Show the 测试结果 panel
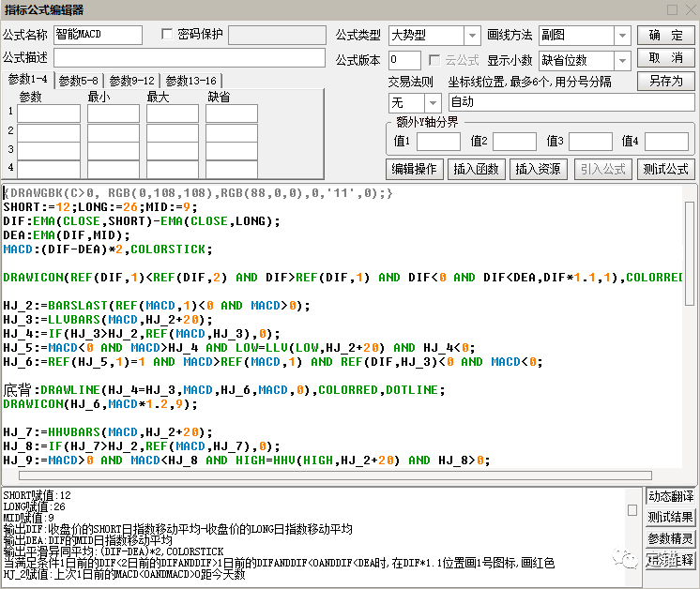Screen dimensions: 700x589 click(671, 517)
